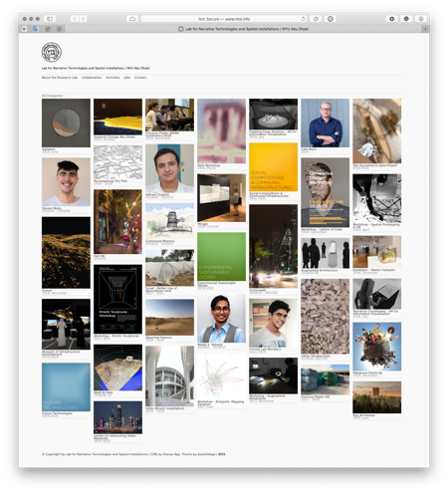
Task: Open the Activities menu item
Action: coord(112,78)
